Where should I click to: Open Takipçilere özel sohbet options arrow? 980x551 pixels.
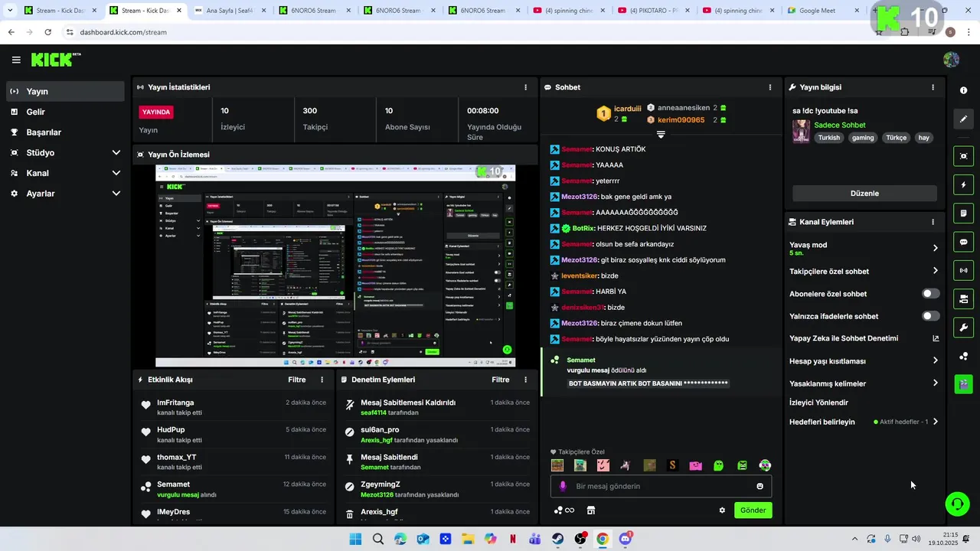click(x=935, y=271)
